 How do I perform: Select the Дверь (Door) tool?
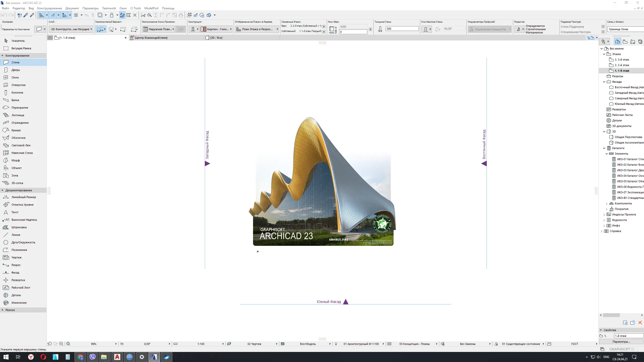click(16, 70)
